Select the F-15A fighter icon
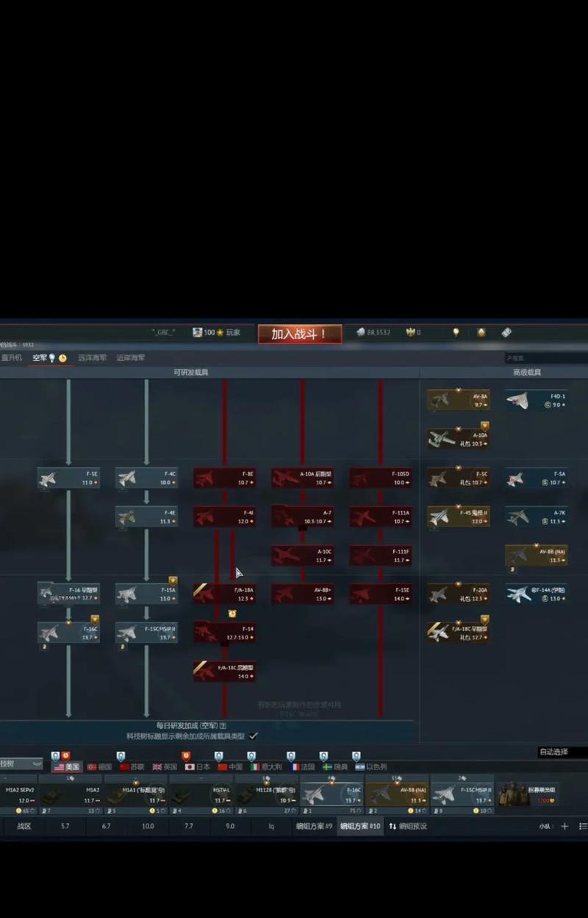 click(128, 594)
